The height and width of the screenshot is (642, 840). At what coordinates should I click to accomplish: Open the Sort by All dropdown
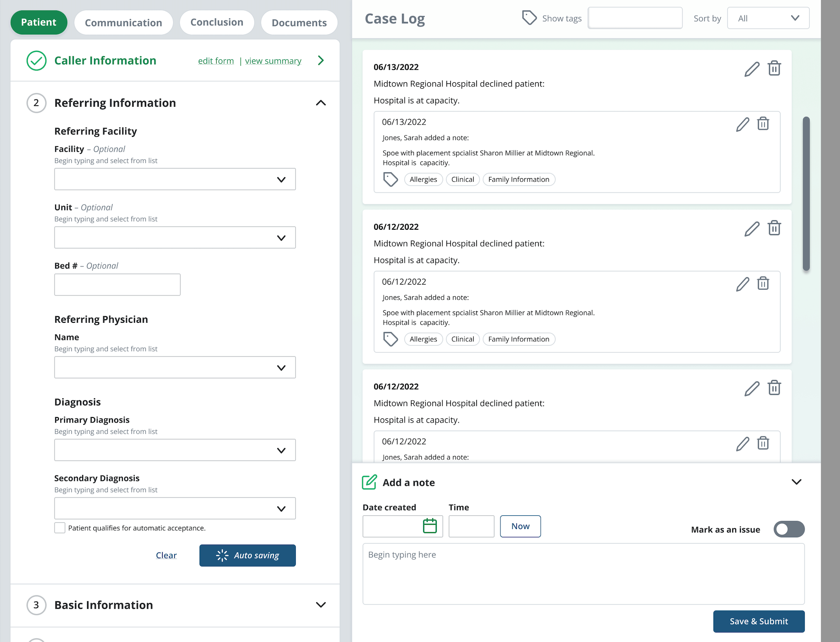(x=768, y=18)
